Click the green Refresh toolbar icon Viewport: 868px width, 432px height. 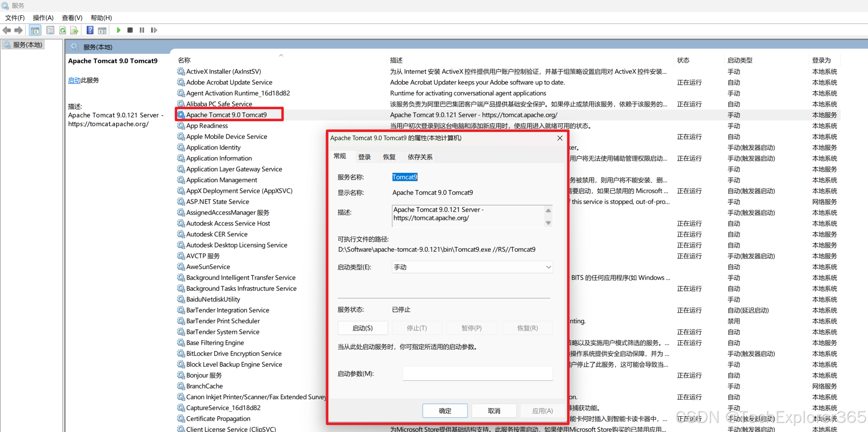click(x=63, y=30)
